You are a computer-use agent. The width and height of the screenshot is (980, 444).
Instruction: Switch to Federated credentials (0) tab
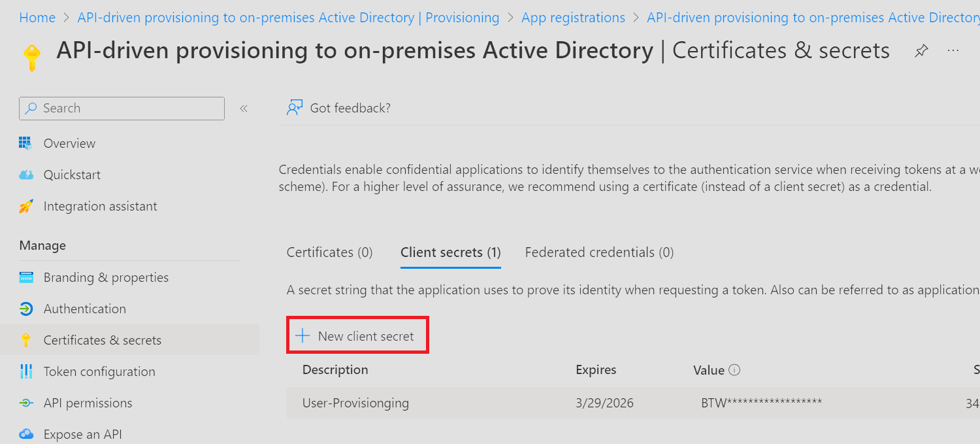599,252
